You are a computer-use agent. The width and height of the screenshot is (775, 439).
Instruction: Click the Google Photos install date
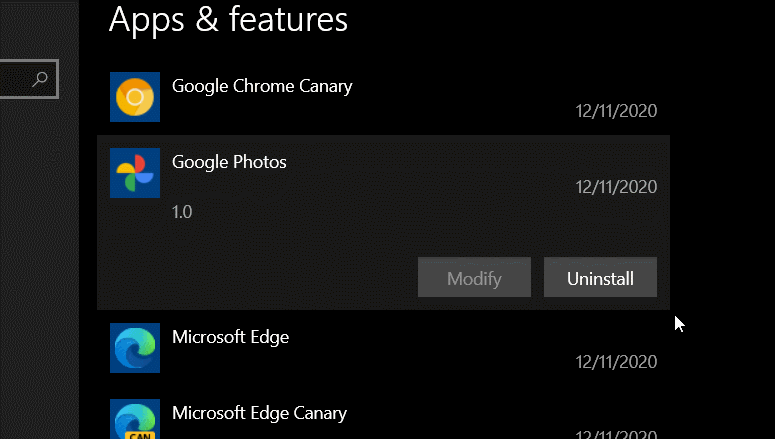(616, 187)
